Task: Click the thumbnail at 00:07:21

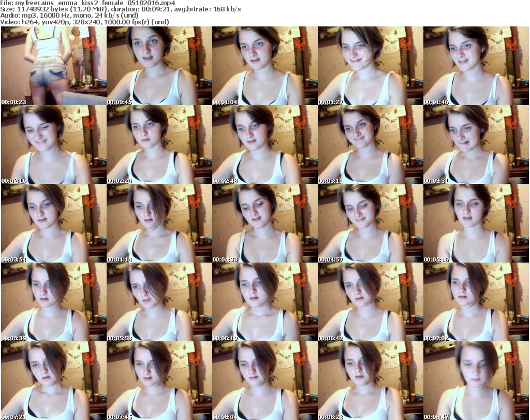Action: [53, 381]
